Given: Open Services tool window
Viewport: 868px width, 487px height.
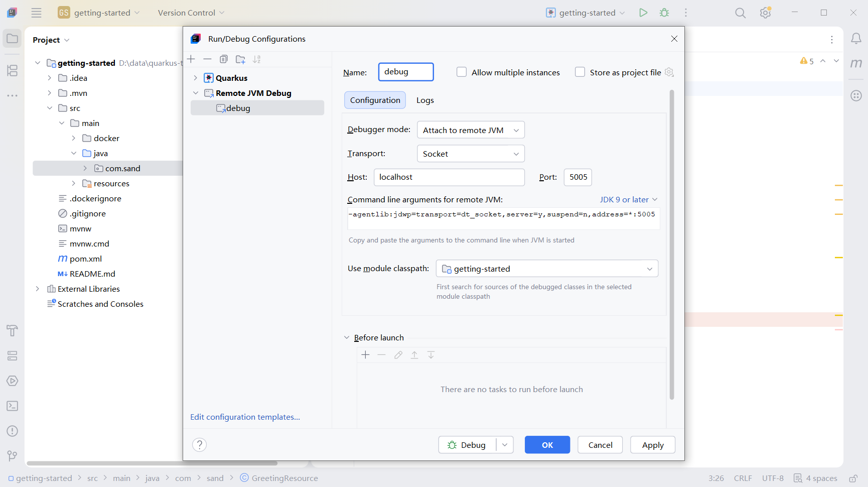Looking at the screenshot, I should pyautogui.click(x=12, y=355).
